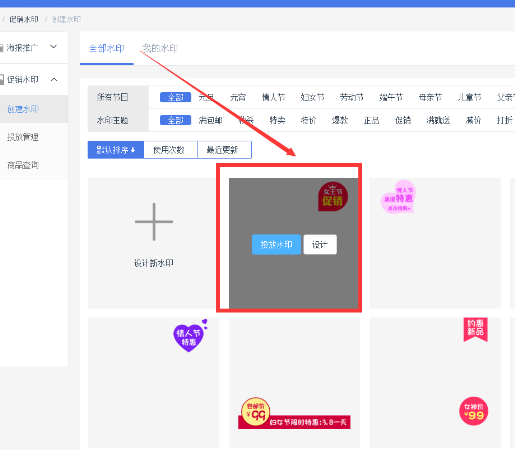Viewport: 515px width, 450px height.
Task: Click the 约惠新品 ribbon badge
Action: coord(476,329)
